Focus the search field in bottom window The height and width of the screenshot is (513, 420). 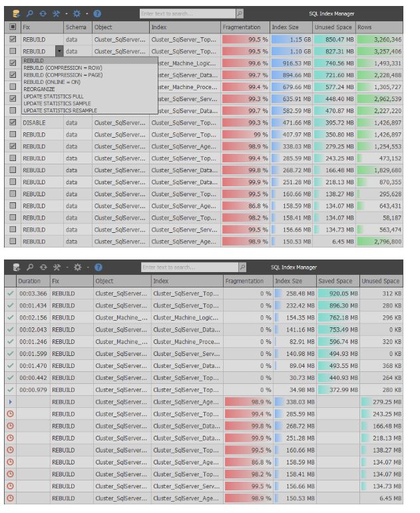pos(190,267)
